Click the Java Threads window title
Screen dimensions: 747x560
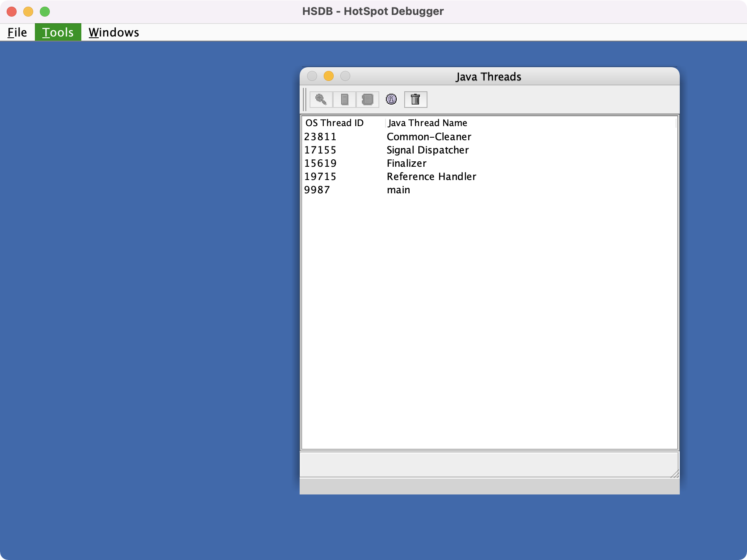pos(488,77)
